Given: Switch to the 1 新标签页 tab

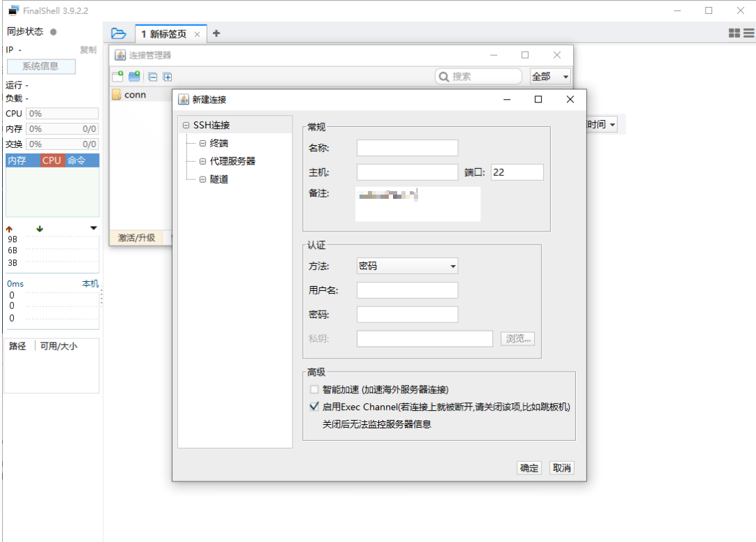Looking at the screenshot, I should pyautogui.click(x=164, y=33).
